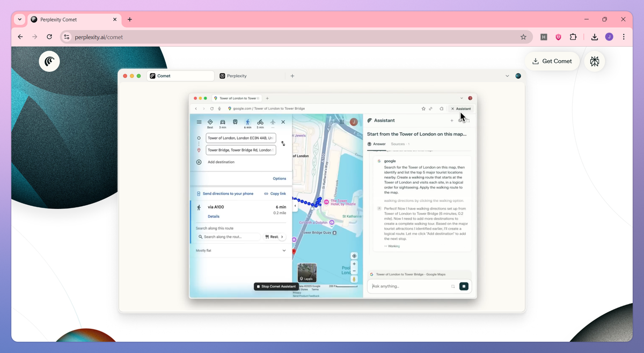Click the Perplexity logo icon beside Get Comet
The height and width of the screenshot is (353, 644).
(x=595, y=61)
